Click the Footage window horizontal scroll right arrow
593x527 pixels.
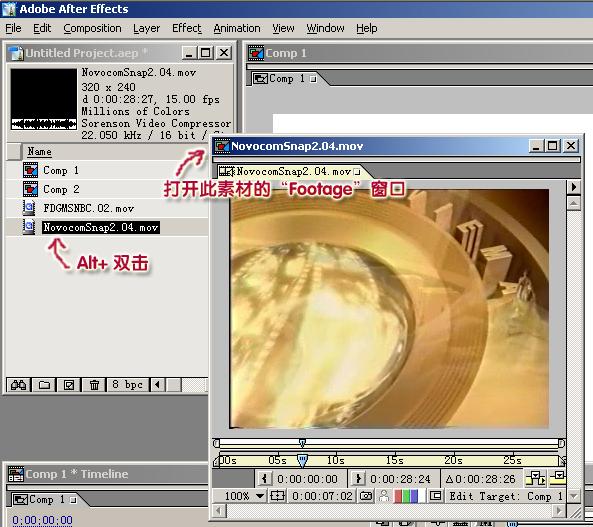click(559, 511)
